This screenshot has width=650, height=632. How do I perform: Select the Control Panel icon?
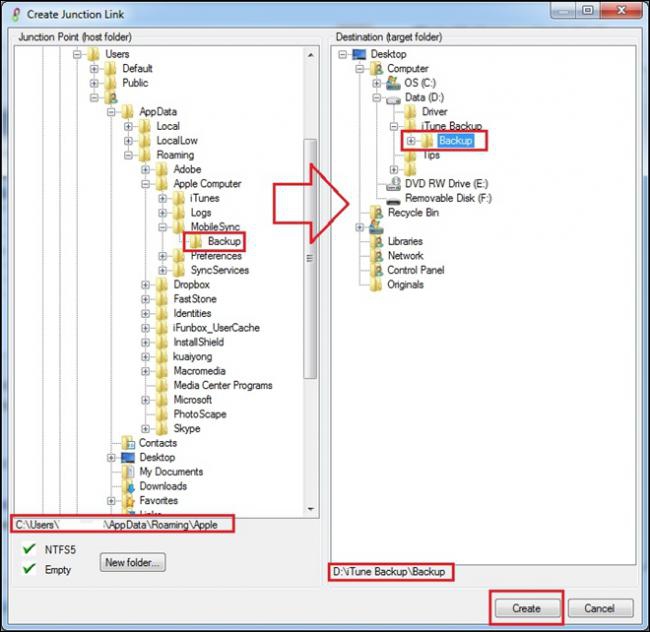pos(376,270)
